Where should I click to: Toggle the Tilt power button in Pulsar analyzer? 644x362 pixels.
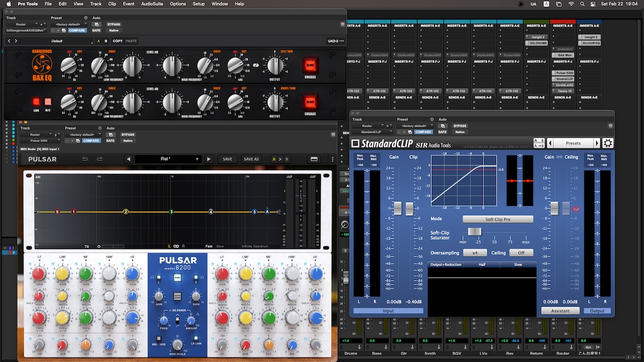(x=99, y=246)
